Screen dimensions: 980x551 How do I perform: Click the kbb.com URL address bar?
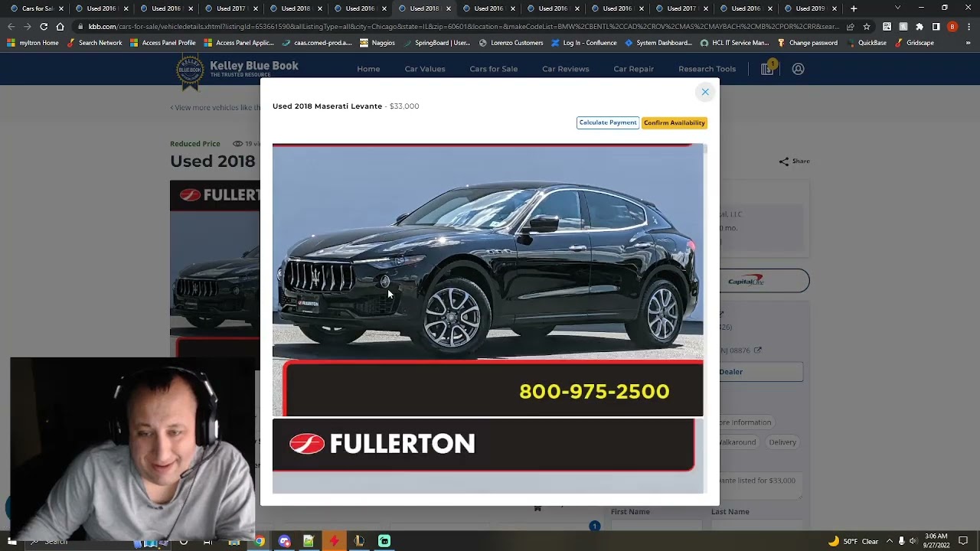(459, 26)
